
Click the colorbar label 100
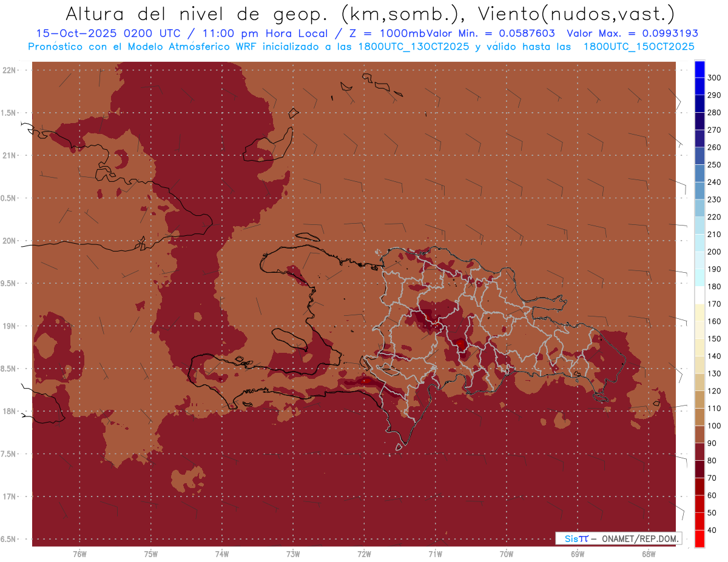tap(713, 426)
